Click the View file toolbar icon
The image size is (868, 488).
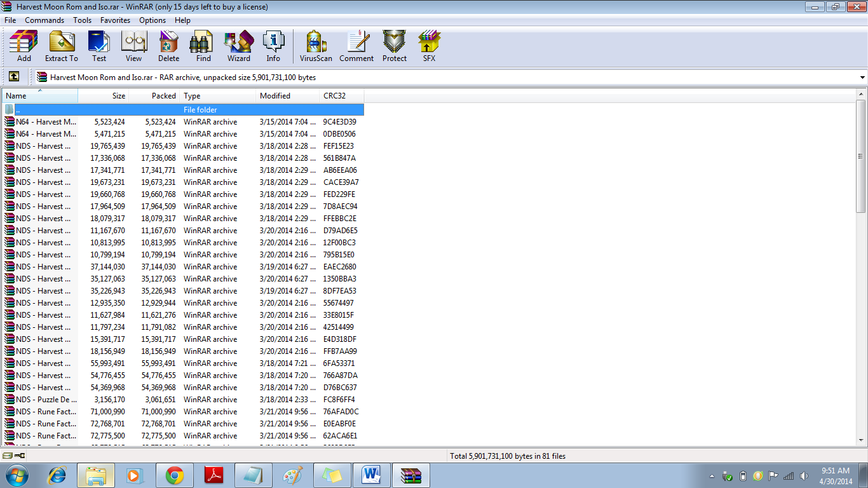(133, 46)
